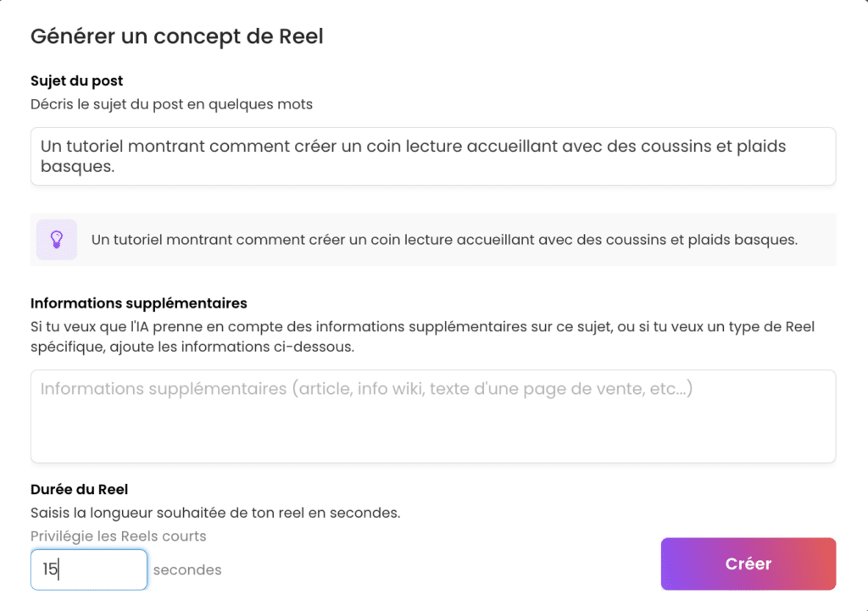Image resolution: width=868 pixels, height=611 pixels.
Task: Click the 'secondes' unit label
Action: 187,570
